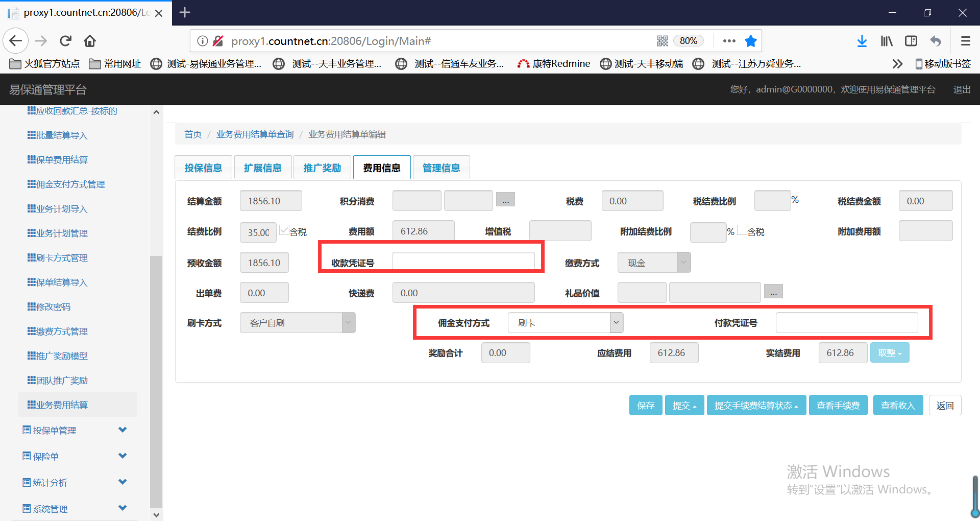Screen dimensions: 980x521
Task: Switch to the 投保信息 tab
Action: 203,168
